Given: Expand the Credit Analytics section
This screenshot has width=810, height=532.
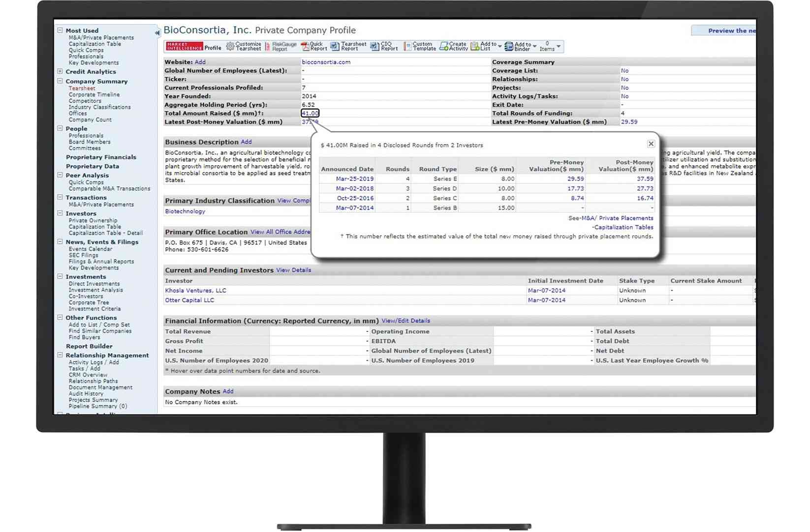Looking at the screenshot, I should coord(60,71).
